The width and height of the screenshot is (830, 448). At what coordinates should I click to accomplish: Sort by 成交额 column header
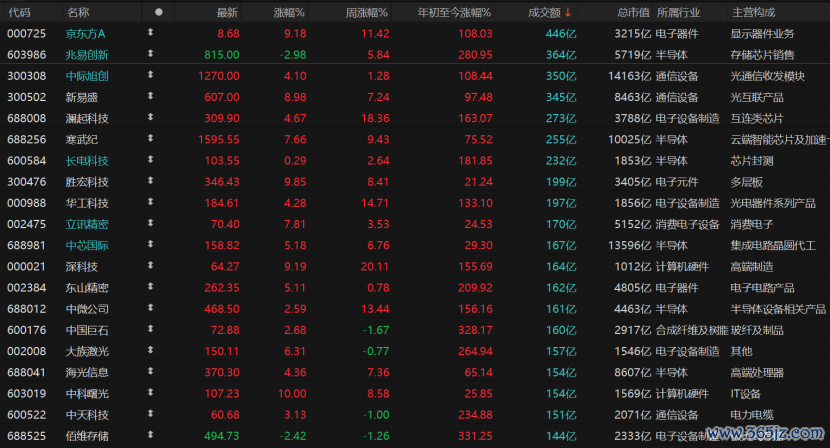pos(544,13)
